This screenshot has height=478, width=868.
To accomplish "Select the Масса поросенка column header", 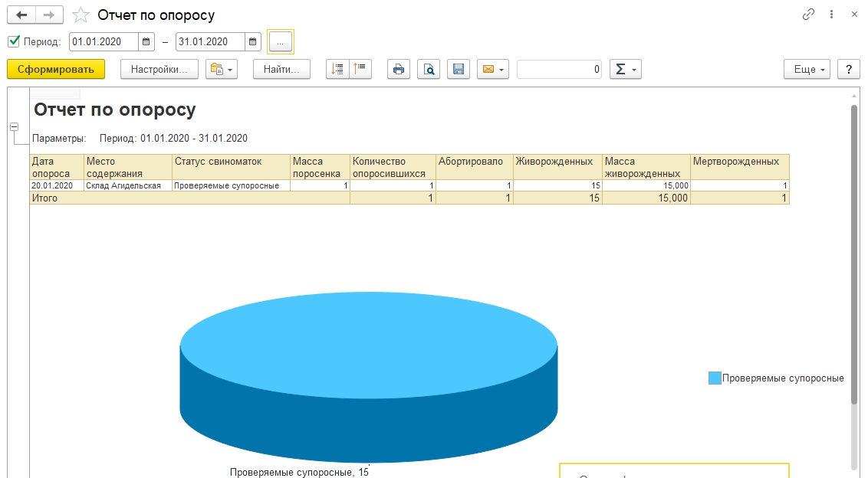I will click(x=320, y=167).
